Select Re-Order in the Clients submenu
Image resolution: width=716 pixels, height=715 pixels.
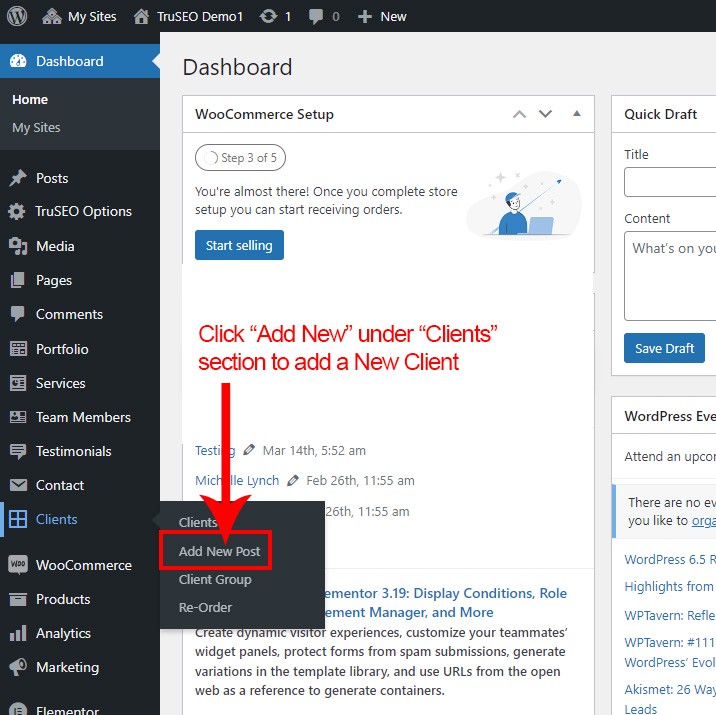click(x=205, y=607)
